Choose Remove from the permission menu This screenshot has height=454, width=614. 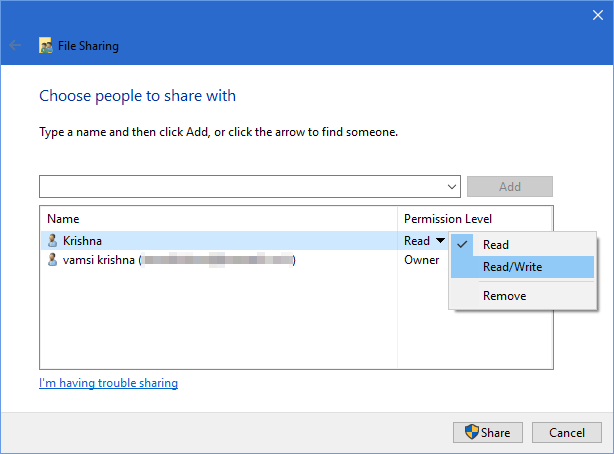point(504,296)
